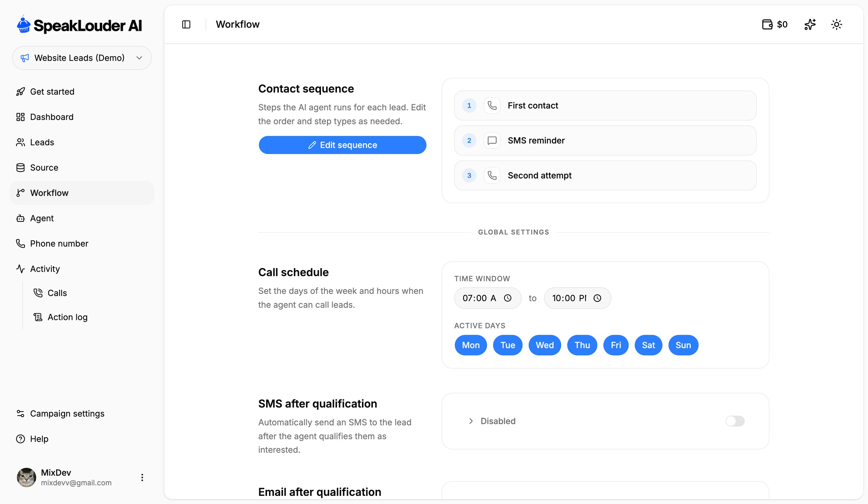
Task: Click the Action log scroll icon
Action: tap(38, 317)
